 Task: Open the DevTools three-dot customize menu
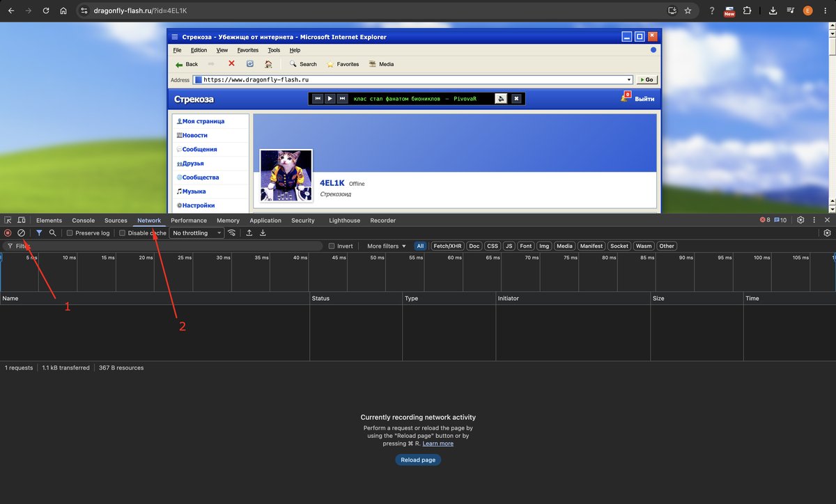pos(814,220)
